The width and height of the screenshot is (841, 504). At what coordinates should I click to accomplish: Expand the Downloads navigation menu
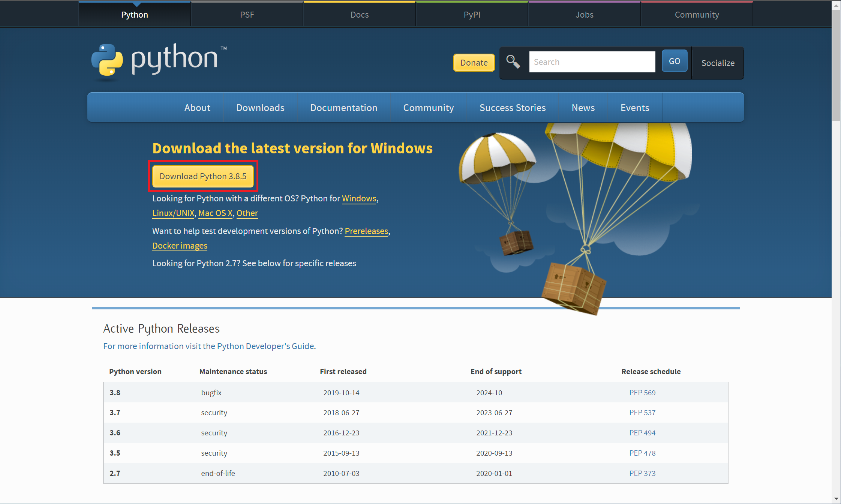click(x=260, y=108)
